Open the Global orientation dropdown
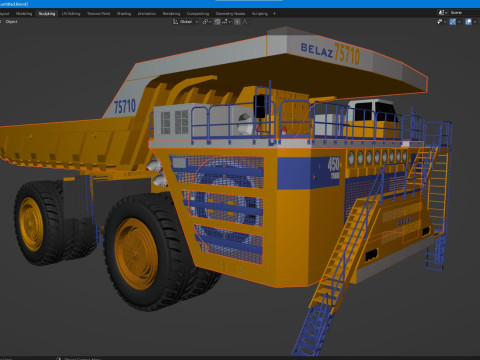Viewport: 480px width, 360px height. click(189, 22)
